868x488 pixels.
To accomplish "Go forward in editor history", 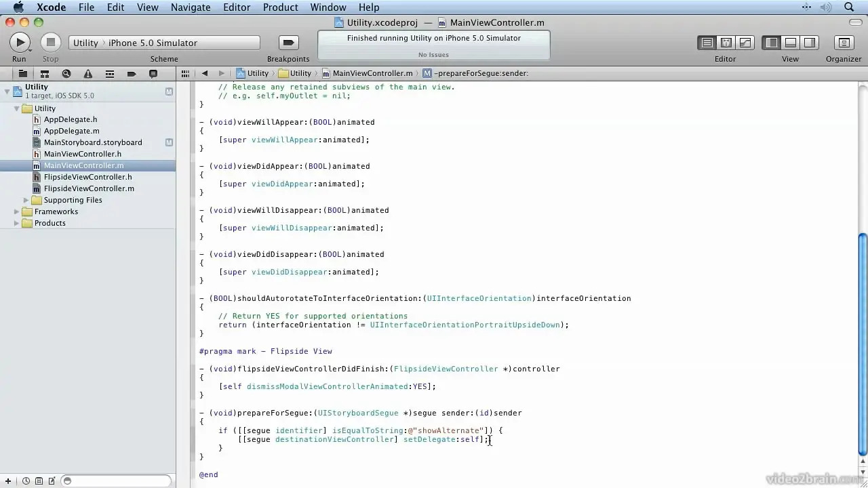I will click(221, 73).
